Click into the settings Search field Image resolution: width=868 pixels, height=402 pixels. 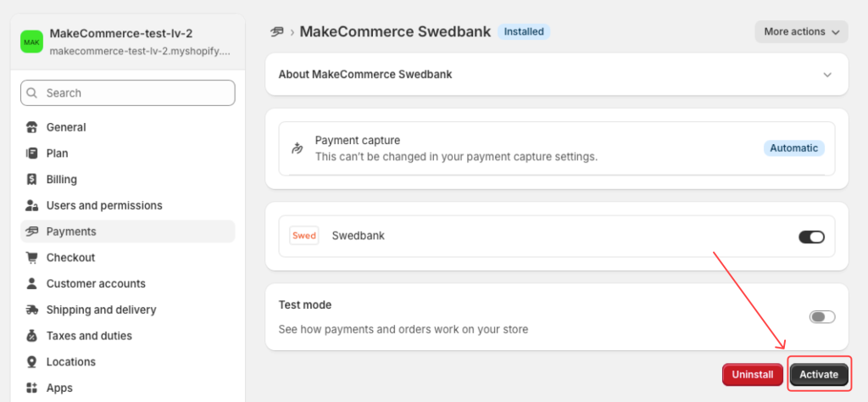point(127,93)
